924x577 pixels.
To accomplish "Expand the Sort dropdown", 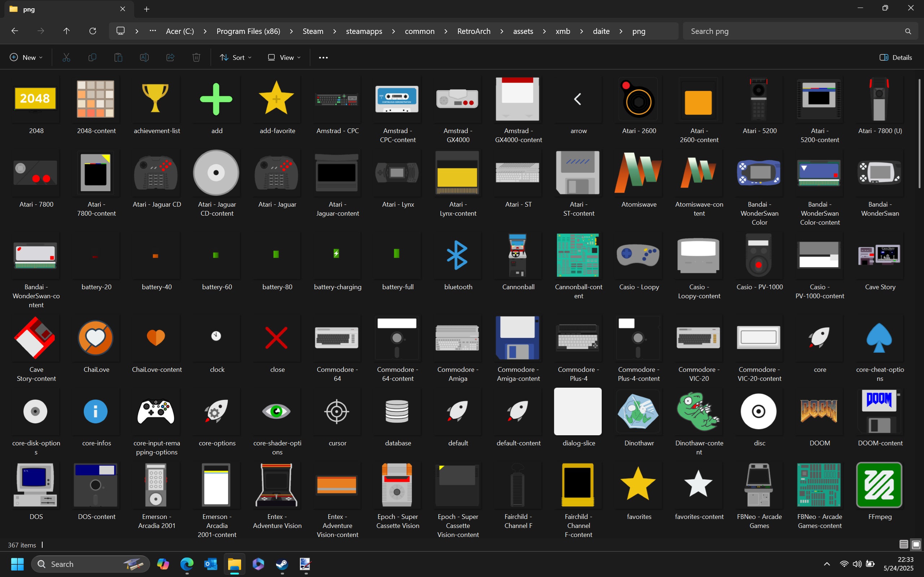I will tap(236, 58).
